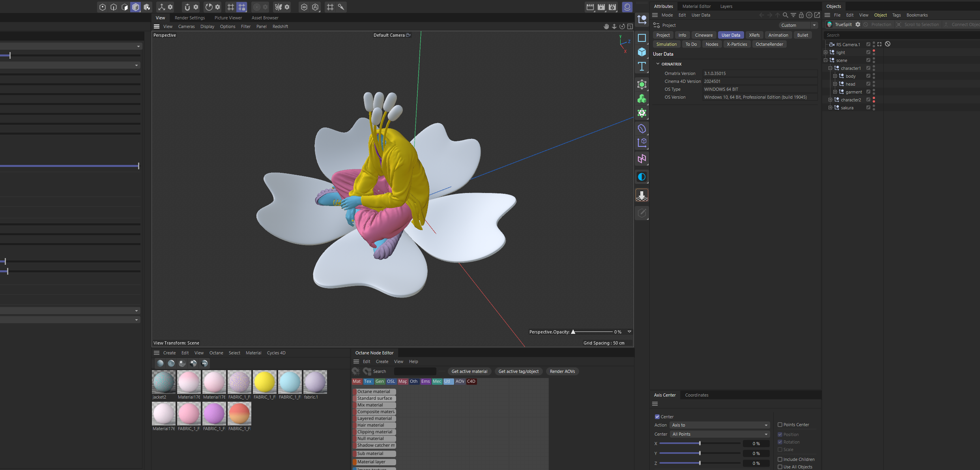The image size is (980, 470).
Task: Open the Cameras menu in viewport
Action: (x=186, y=26)
